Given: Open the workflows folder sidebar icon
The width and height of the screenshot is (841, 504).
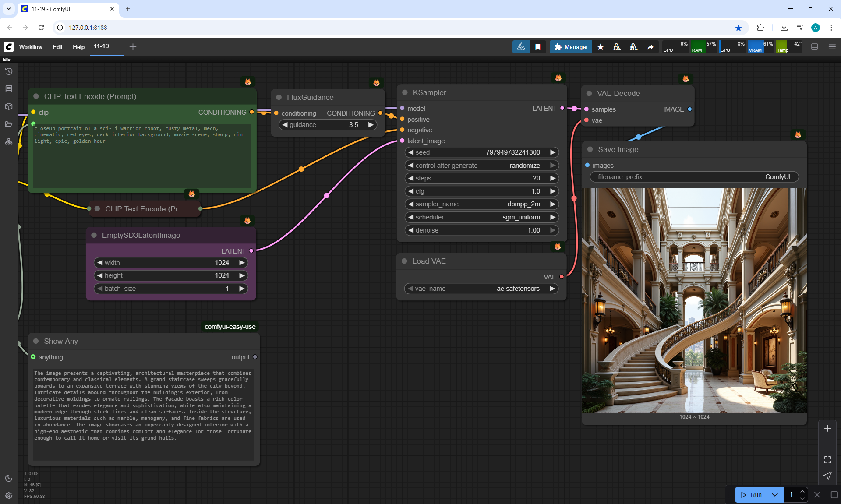Looking at the screenshot, I should 9,124.
